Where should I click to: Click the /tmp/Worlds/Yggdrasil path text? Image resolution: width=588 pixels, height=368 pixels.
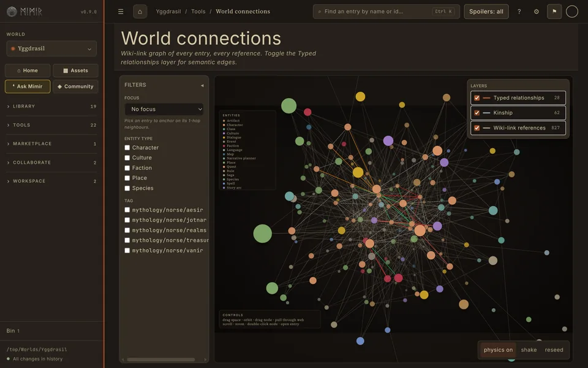[x=37, y=350]
